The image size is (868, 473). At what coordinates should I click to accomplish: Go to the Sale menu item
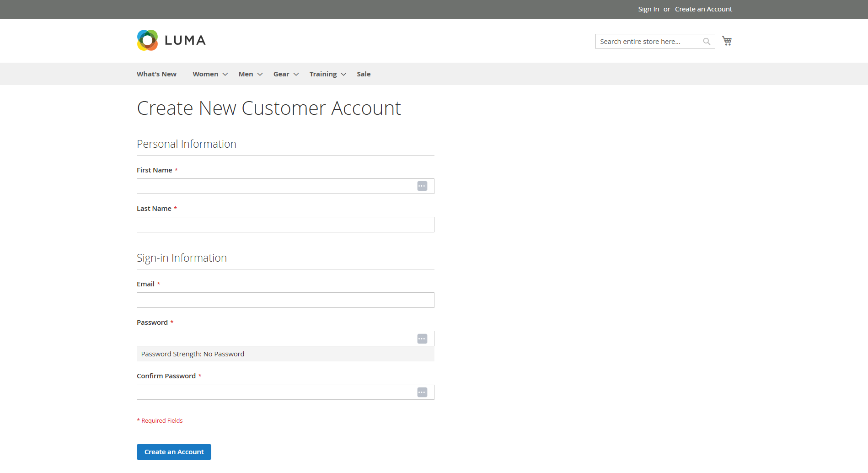click(364, 74)
